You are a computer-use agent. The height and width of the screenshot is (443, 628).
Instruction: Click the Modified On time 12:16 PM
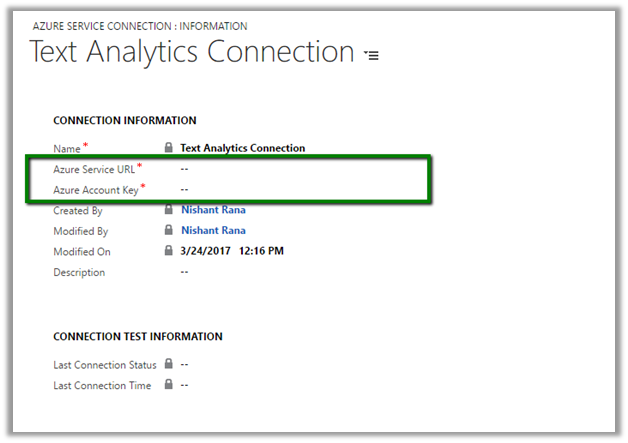pos(262,251)
